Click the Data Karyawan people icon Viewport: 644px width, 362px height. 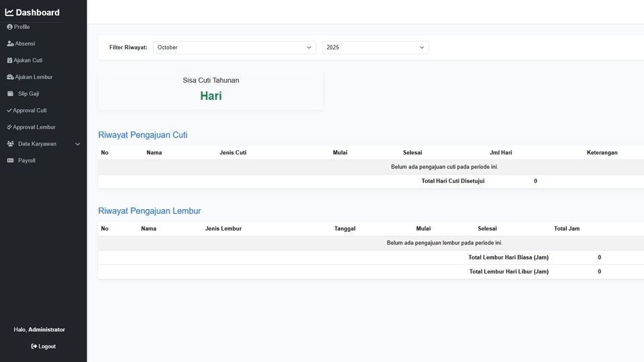(x=10, y=144)
